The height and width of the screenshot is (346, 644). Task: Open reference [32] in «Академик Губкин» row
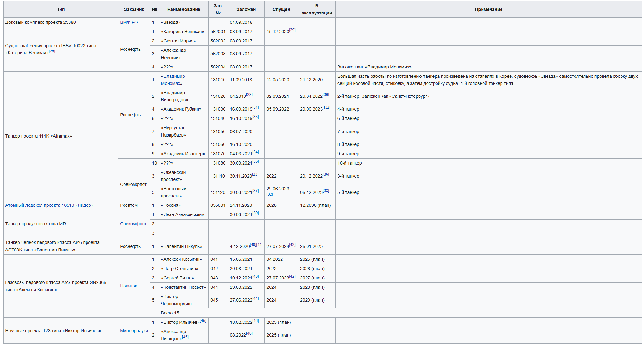point(327,107)
